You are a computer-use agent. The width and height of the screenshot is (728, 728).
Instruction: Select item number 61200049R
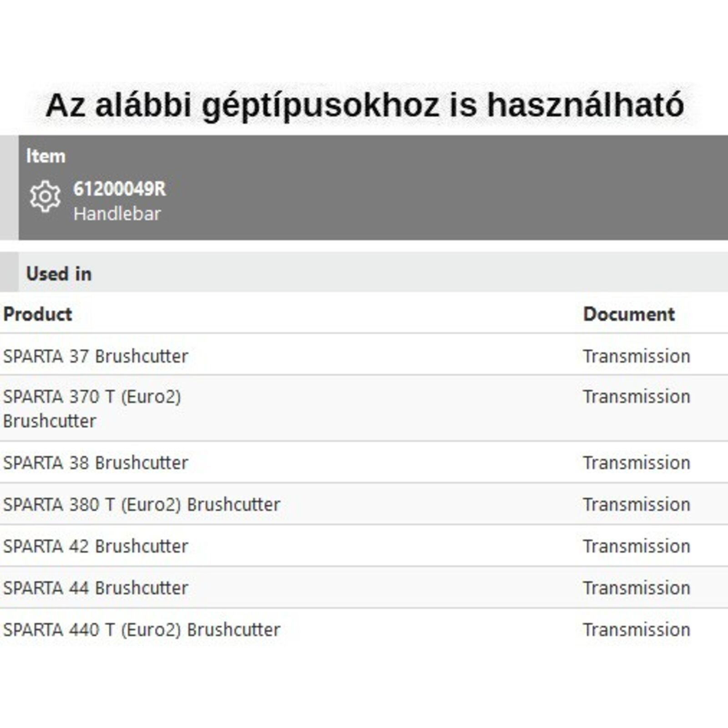coord(120,189)
